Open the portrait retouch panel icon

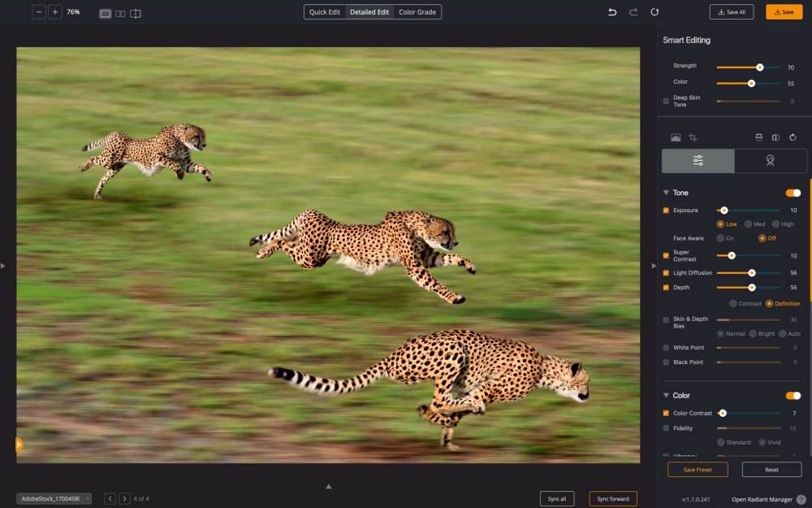(770, 161)
